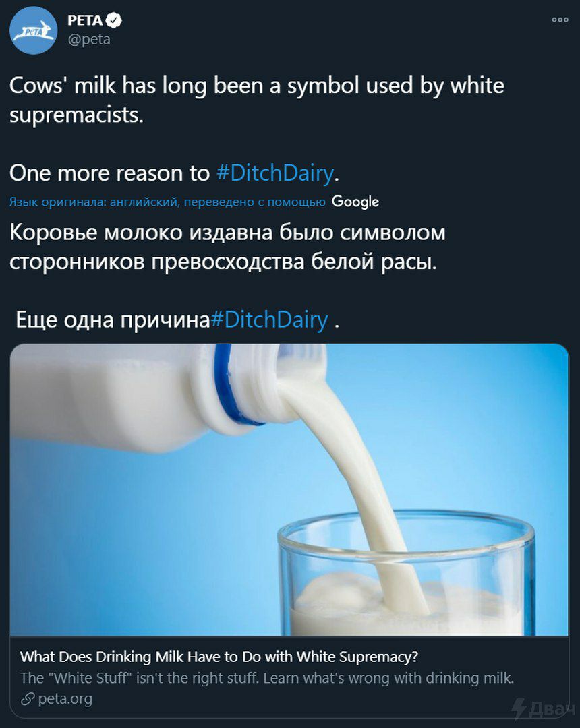Click the chain link icon before peta.org
The width and height of the screenshot is (580, 728).
[28, 699]
